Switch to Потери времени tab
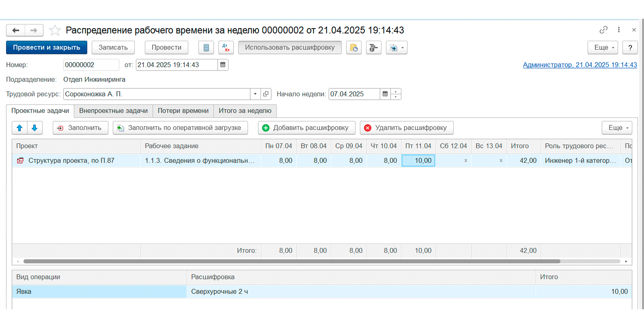The height and width of the screenshot is (328, 644). coord(183,111)
